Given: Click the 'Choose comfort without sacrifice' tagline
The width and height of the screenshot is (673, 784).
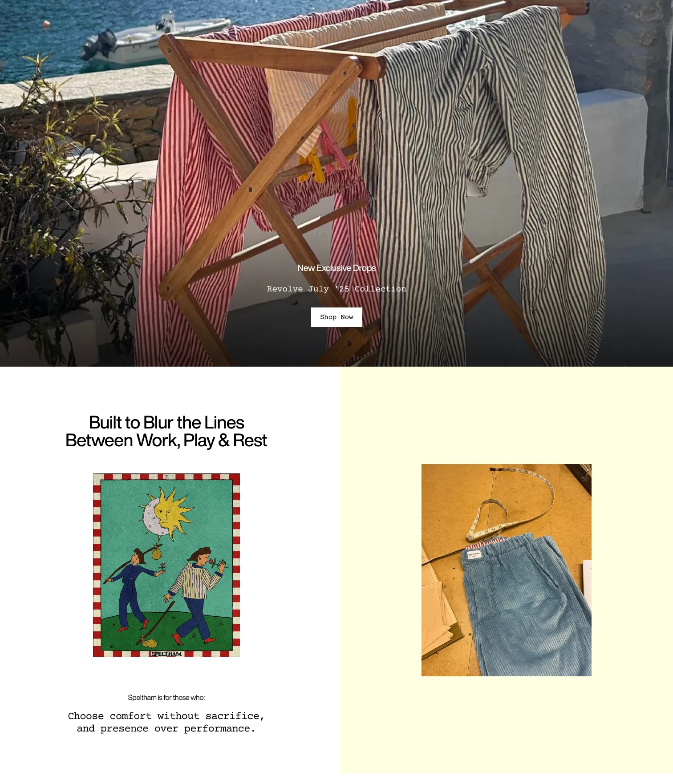Looking at the screenshot, I should (166, 722).
